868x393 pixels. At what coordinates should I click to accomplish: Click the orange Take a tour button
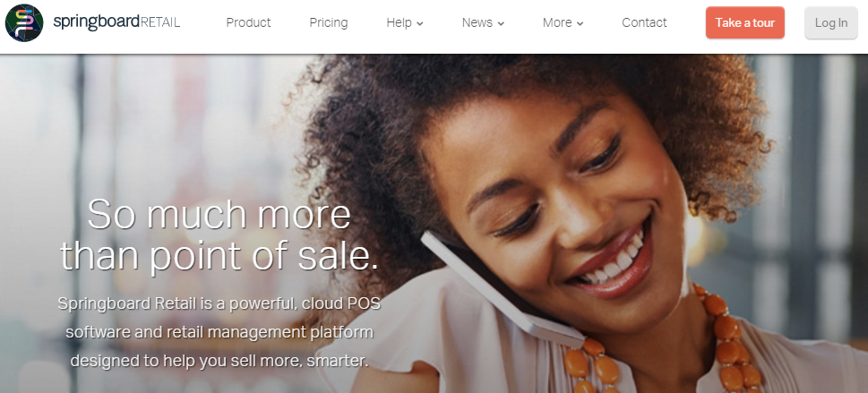pyautogui.click(x=745, y=22)
